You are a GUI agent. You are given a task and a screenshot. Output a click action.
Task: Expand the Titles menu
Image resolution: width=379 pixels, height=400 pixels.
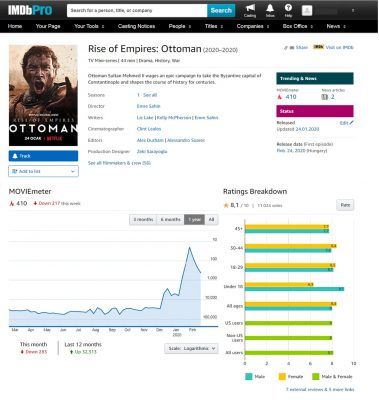(x=214, y=26)
